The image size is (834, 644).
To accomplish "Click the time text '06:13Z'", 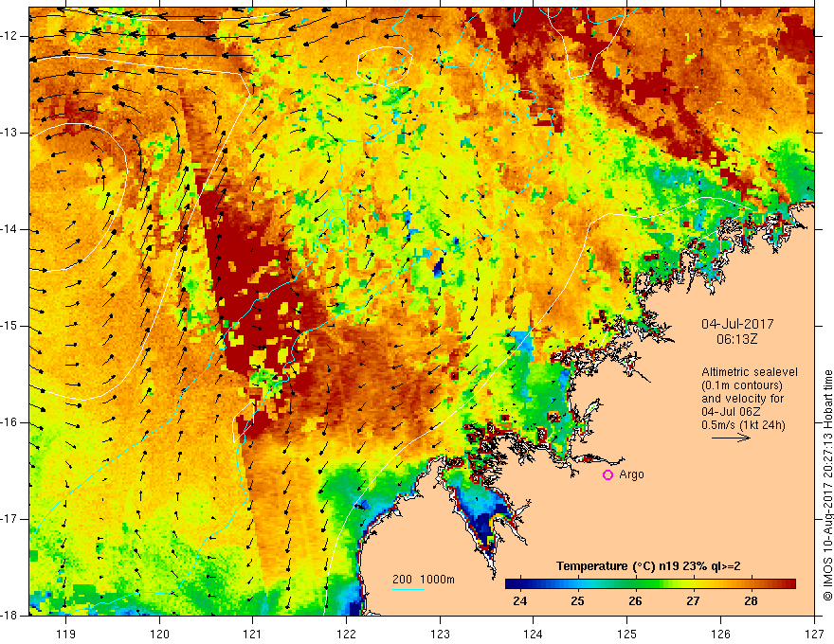I will tap(736, 339).
